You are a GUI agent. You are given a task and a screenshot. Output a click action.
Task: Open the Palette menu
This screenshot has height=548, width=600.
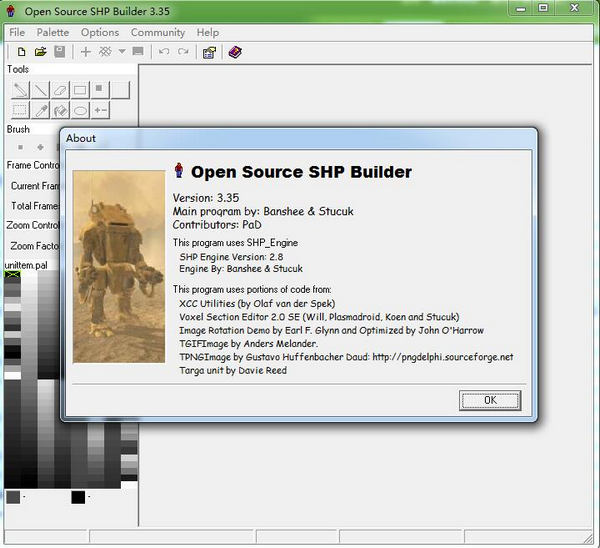(53, 33)
